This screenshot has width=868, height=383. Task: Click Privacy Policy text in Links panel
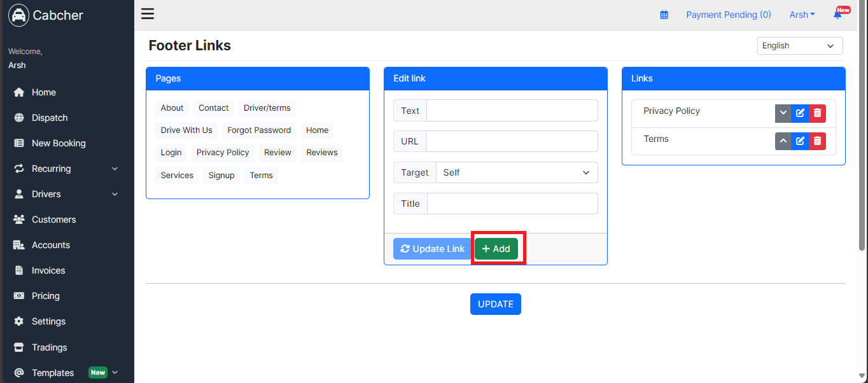(671, 111)
